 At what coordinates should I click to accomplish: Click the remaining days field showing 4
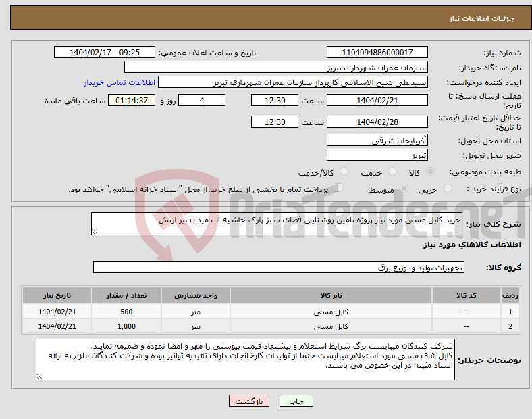click(202, 101)
